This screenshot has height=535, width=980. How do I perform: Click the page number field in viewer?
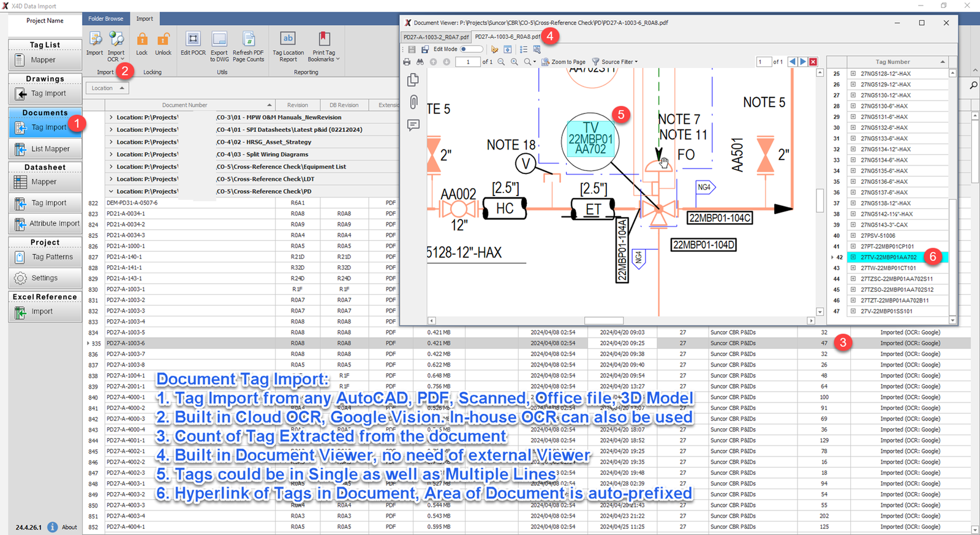coord(468,62)
